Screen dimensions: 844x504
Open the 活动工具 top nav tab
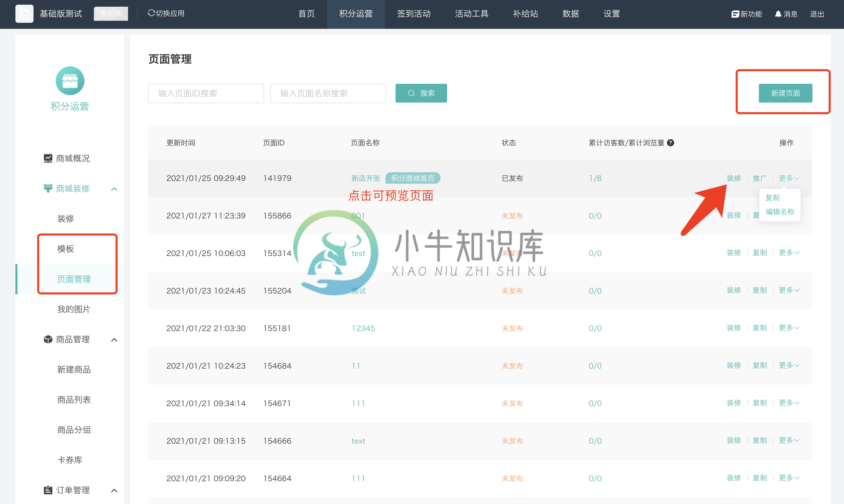[x=471, y=14]
